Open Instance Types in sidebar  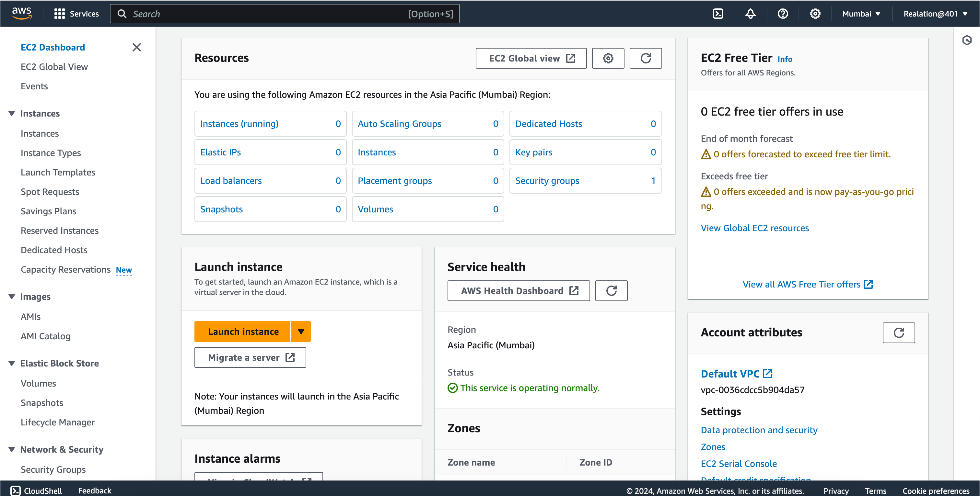(51, 153)
